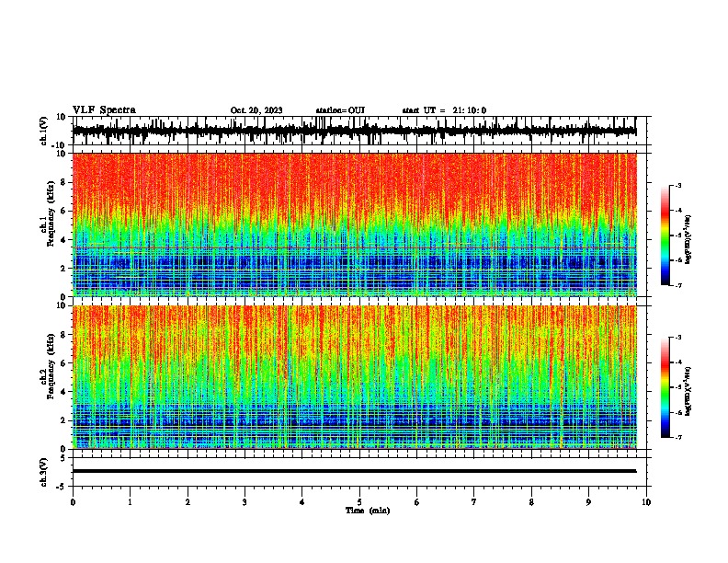The image size is (728, 563).
Task: Click the "-3" label on ch.1 colorbar
Action: click(x=677, y=185)
